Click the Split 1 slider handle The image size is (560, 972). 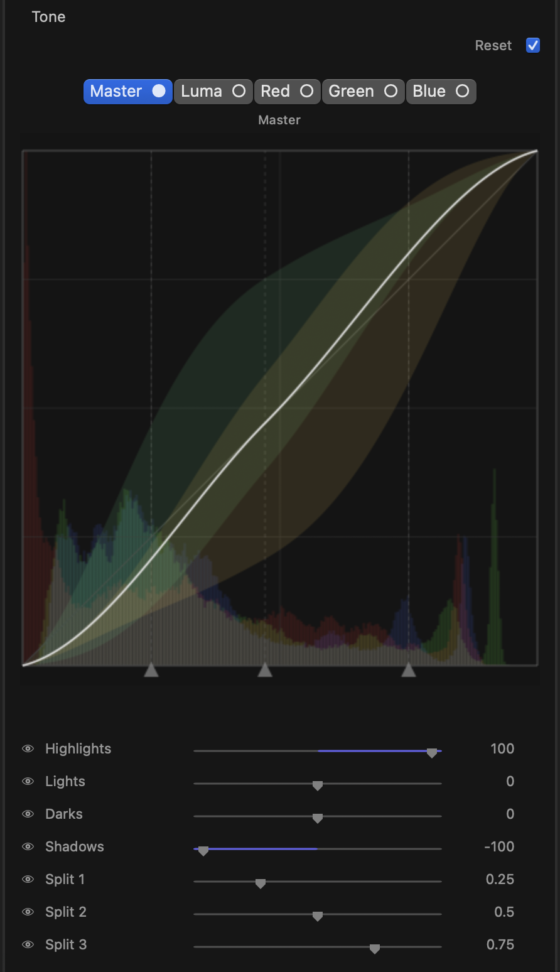coord(261,883)
